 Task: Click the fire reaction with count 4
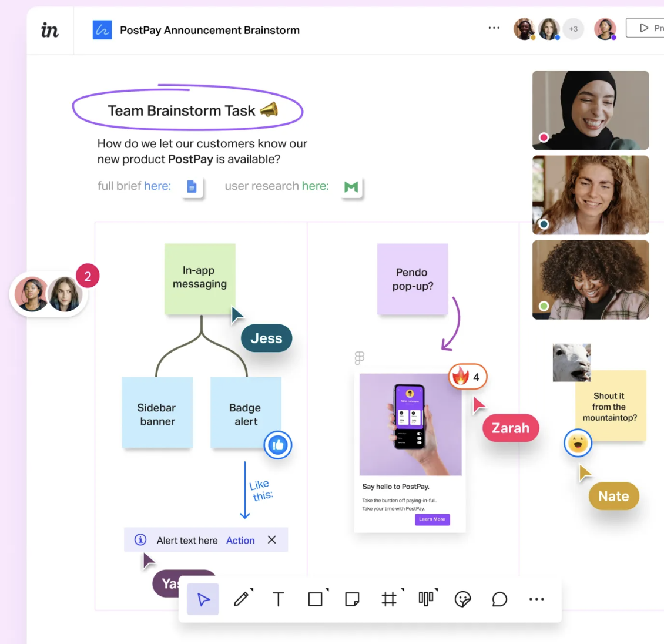point(468,377)
